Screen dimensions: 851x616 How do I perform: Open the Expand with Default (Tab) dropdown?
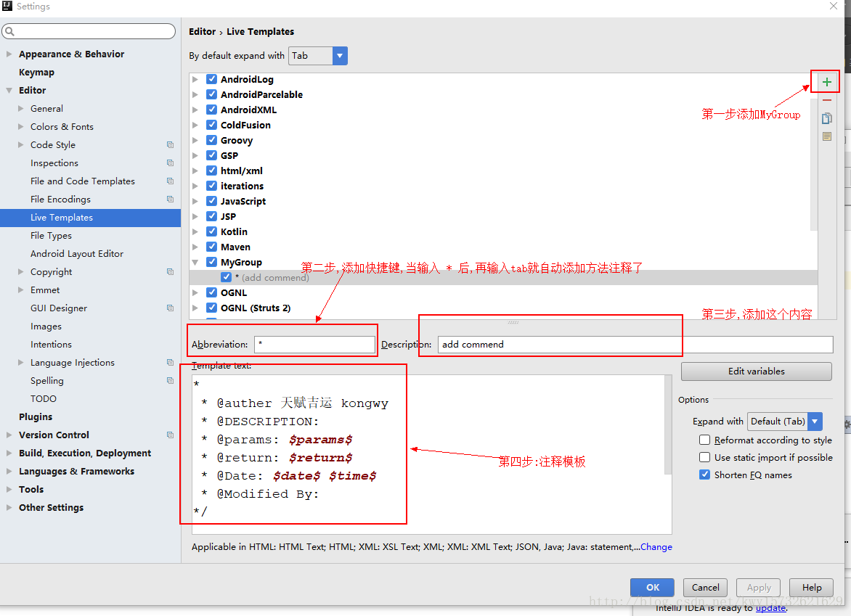click(784, 422)
